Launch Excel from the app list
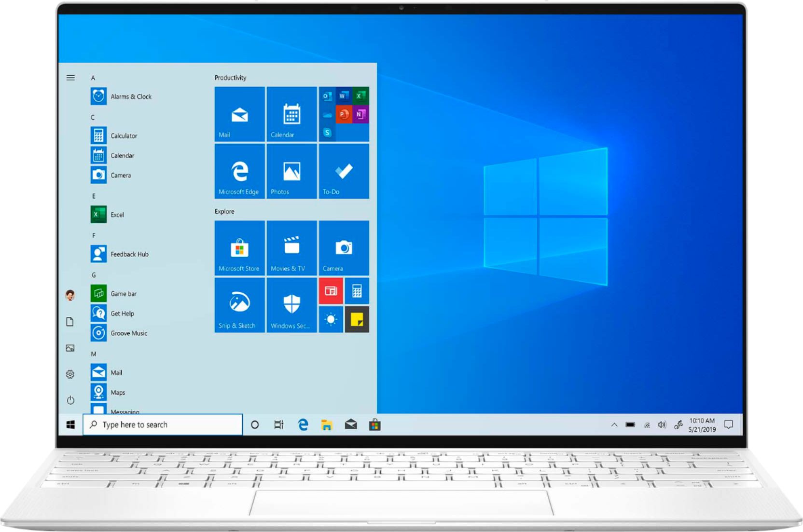803x532 pixels. pos(108,215)
